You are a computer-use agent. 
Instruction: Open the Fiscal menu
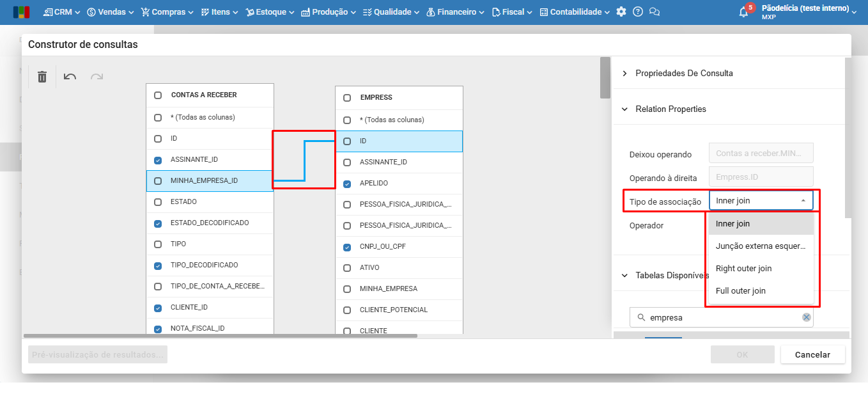click(x=513, y=12)
